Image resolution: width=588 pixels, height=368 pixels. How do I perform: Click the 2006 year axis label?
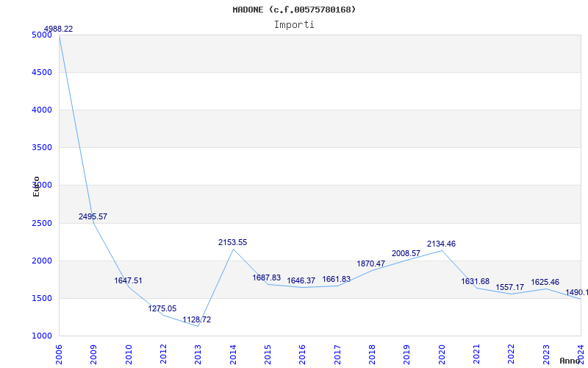coord(59,355)
